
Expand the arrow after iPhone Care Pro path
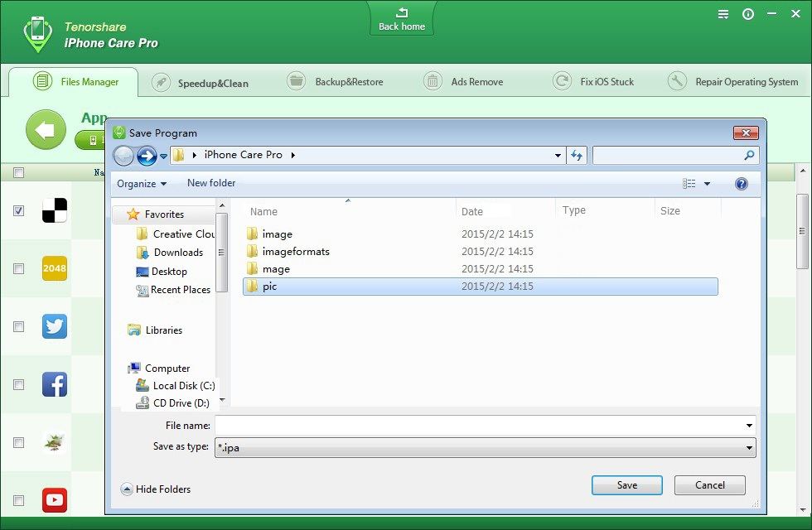tap(293, 155)
